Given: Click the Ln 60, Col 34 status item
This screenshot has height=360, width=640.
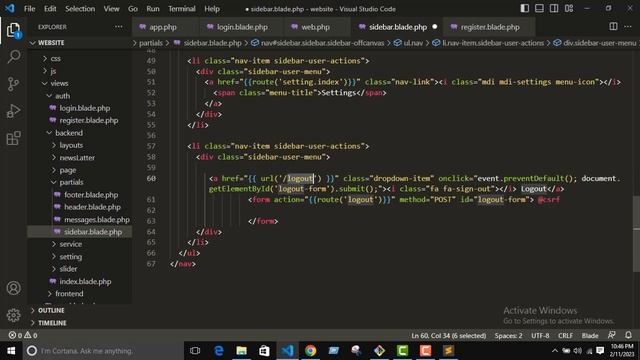Looking at the screenshot, I should tap(449, 336).
